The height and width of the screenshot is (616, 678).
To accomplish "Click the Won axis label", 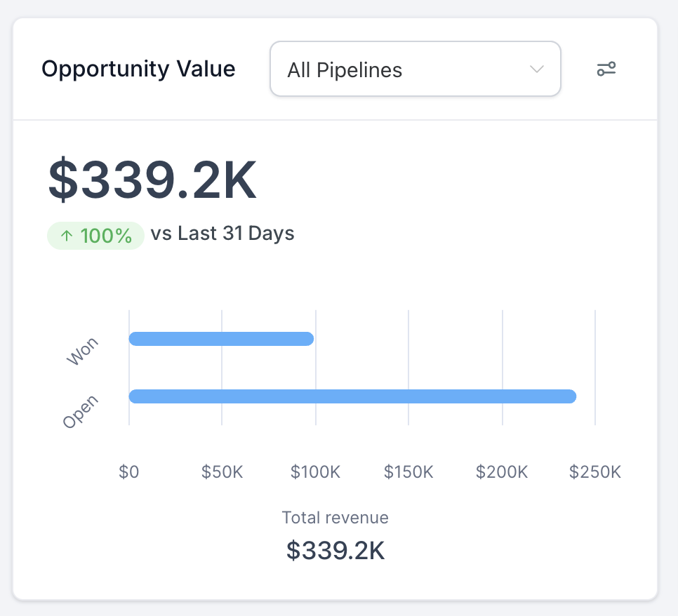I will [83, 351].
